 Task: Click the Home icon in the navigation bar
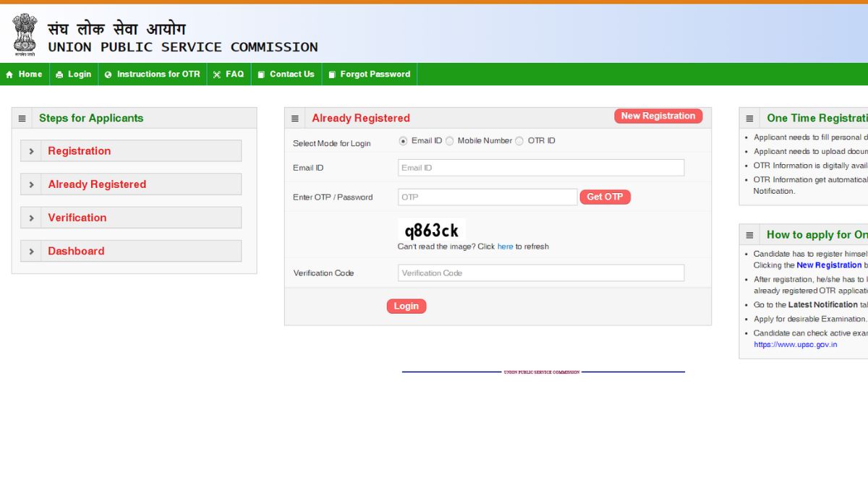point(8,74)
